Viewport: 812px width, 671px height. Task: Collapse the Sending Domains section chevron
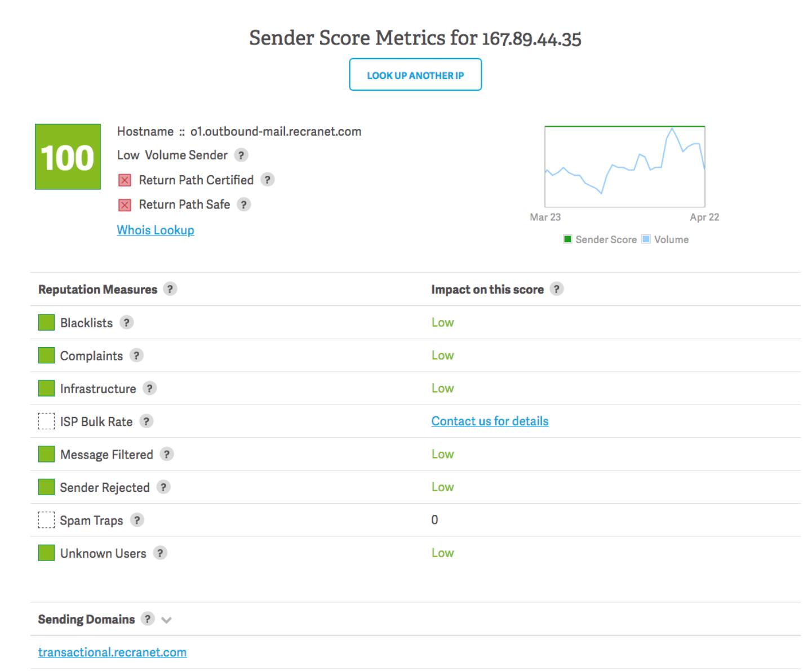click(166, 620)
